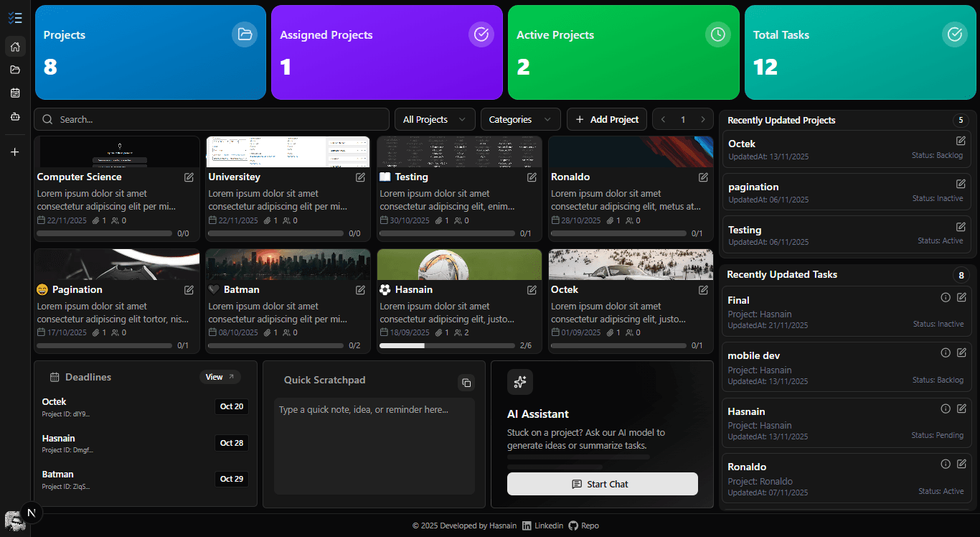Click inside the Search field

212,118
